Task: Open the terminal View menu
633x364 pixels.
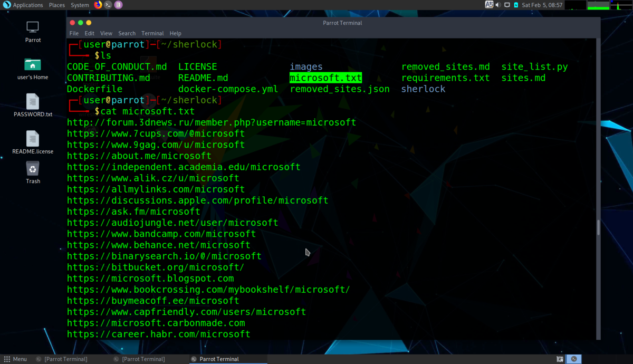Action: [x=106, y=33]
